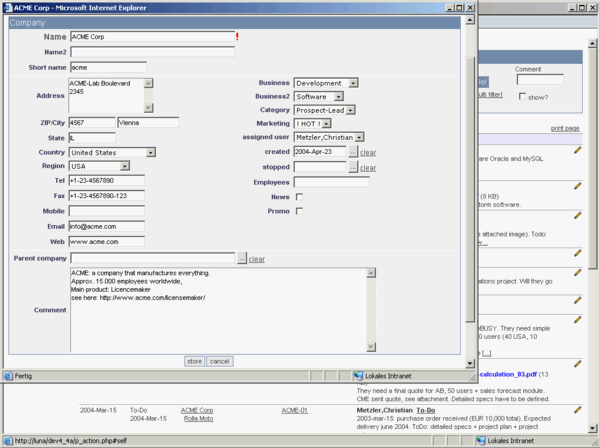Viewport: 600px width, 448px height.
Task: Click into the Tel field
Action: (107, 180)
